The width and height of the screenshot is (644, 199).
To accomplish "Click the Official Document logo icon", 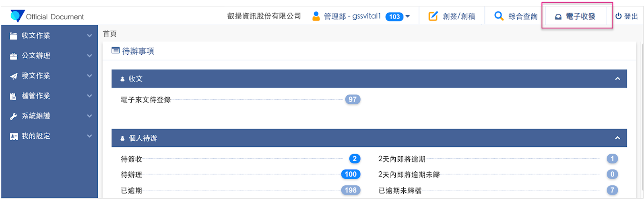I will pyautogui.click(x=17, y=16).
